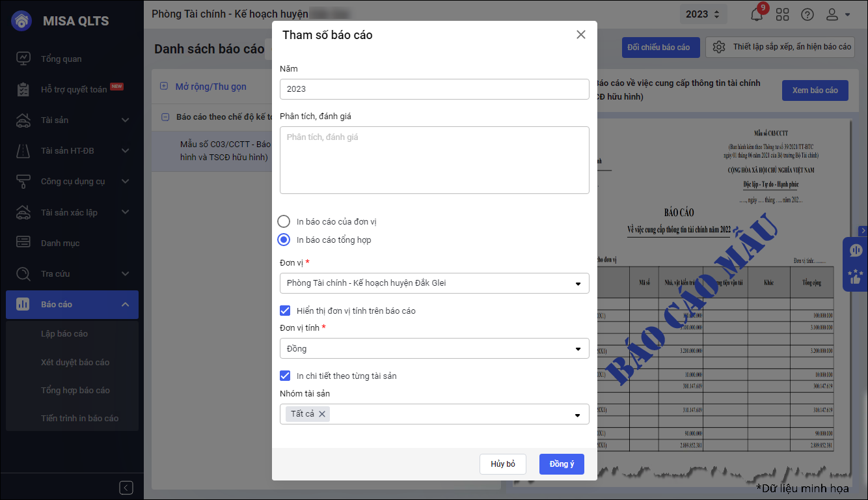
Task: Open the apps grid icon
Action: click(782, 14)
